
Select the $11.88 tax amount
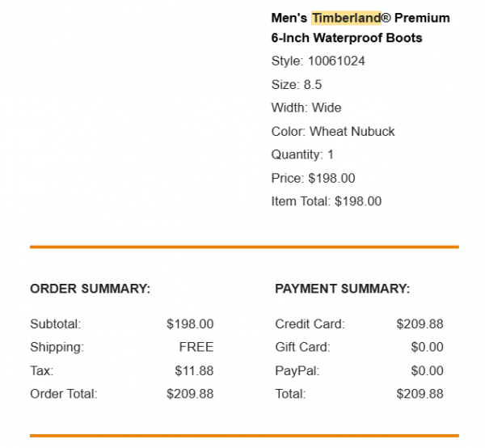coord(194,370)
